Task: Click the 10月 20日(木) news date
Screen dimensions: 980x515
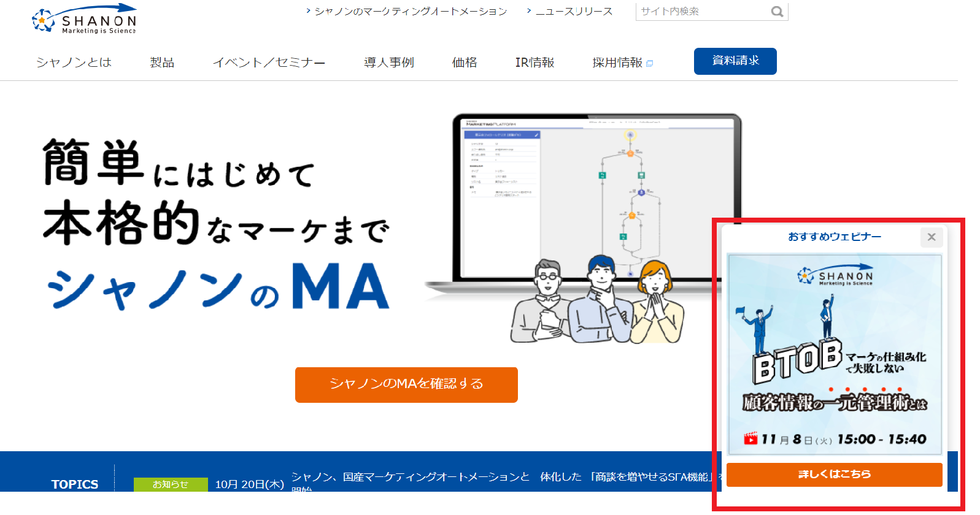Action: tap(250, 484)
